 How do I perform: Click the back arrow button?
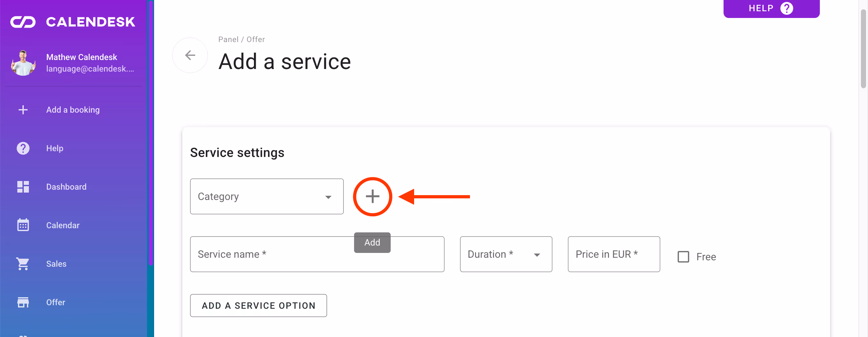tap(190, 55)
